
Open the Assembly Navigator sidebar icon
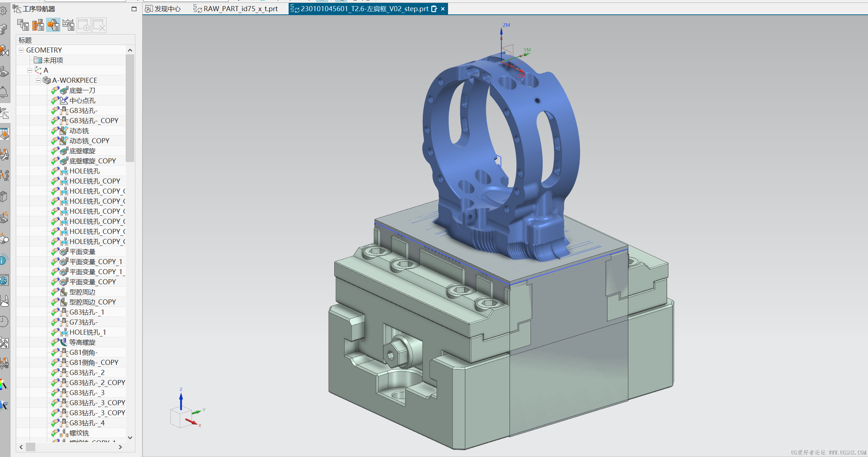point(4,29)
